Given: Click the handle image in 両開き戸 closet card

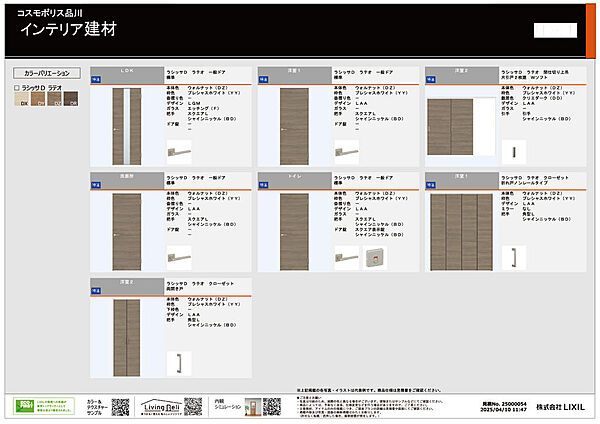Looking at the screenshot, I should [179, 363].
